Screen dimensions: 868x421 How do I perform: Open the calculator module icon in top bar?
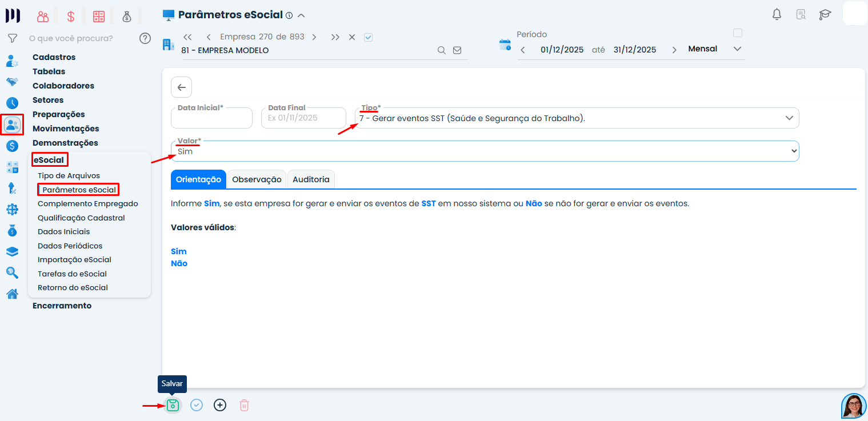tap(99, 16)
